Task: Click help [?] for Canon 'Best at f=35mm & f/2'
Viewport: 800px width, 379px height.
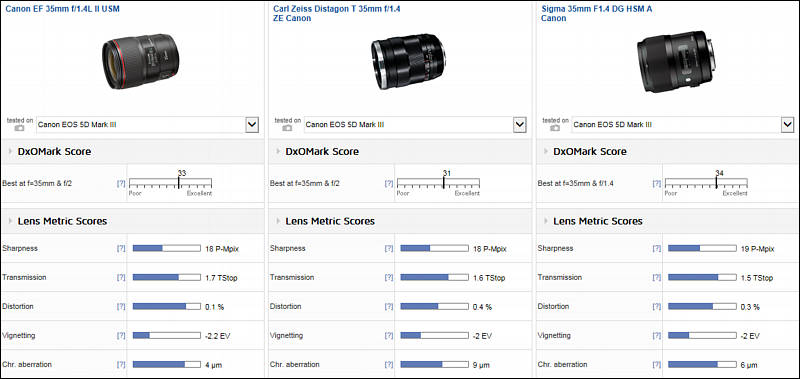Action: [x=121, y=183]
